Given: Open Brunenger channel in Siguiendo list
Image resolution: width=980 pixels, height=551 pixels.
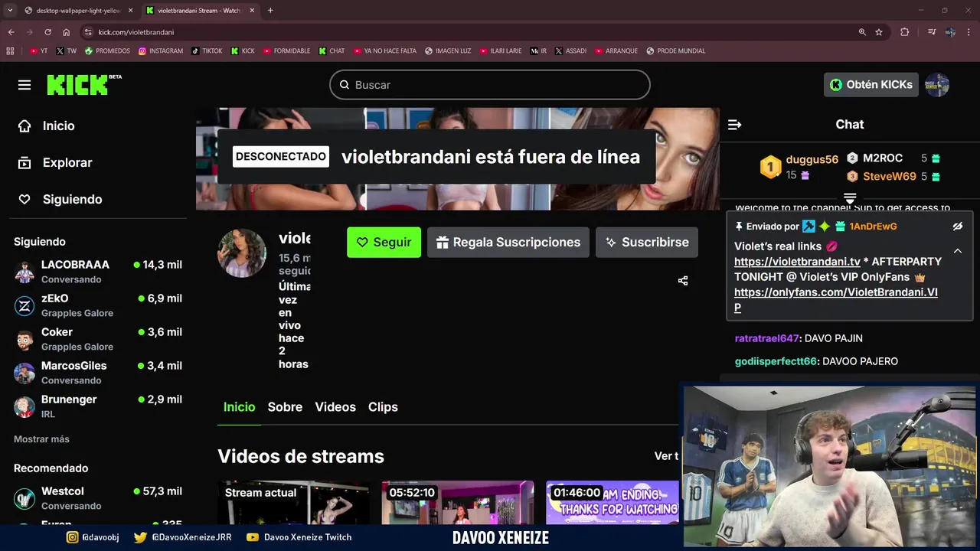Looking at the screenshot, I should [x=98, y=406].
